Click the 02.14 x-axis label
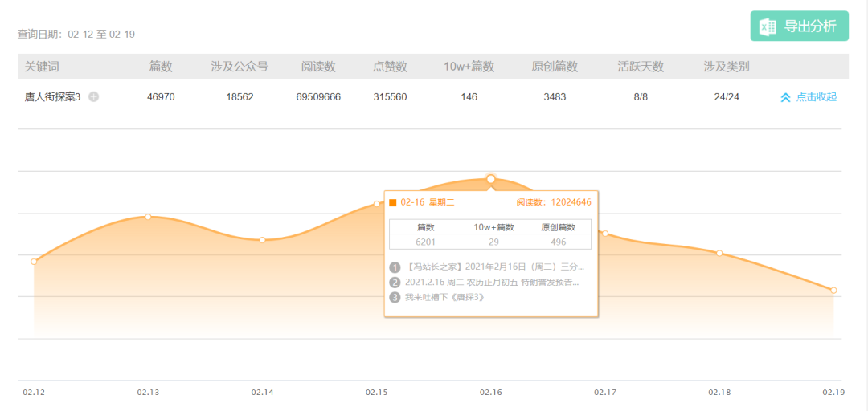Image resolution: width=868 pixels, height=411 pixels. pyautogui.click(x=262, y=393)
